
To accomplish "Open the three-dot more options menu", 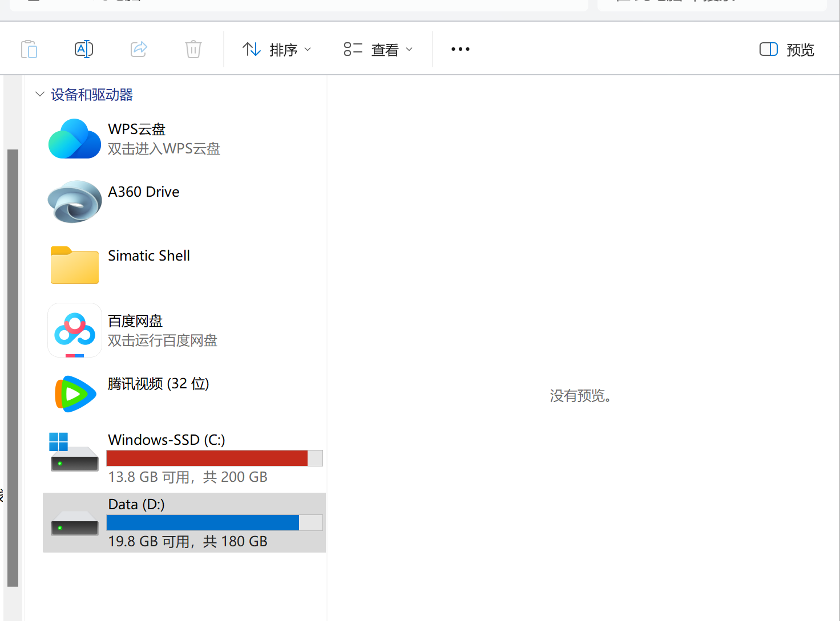I will 461,49.
